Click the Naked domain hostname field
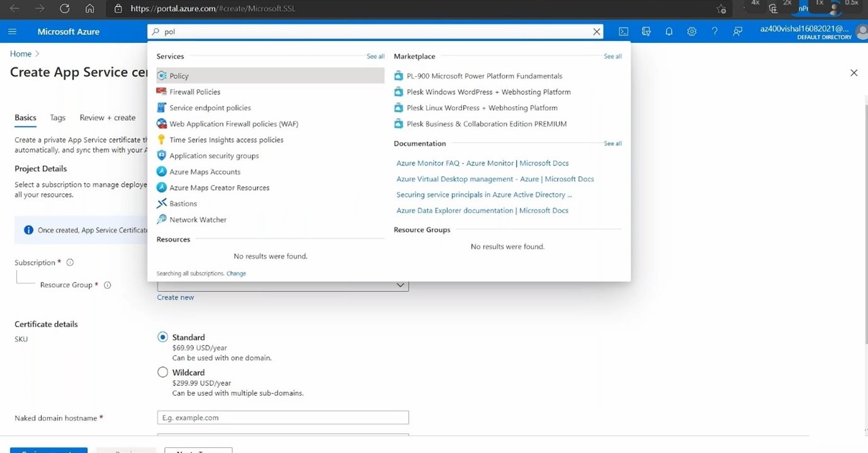Viewport: 868px width, 453px height. tap(283, 418)
